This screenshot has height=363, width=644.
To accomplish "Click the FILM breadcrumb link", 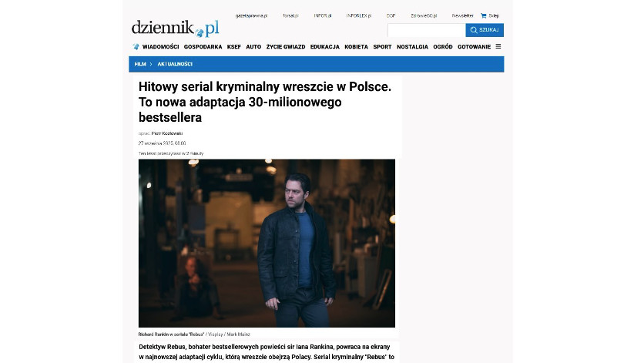I will (x=140, y=64).
